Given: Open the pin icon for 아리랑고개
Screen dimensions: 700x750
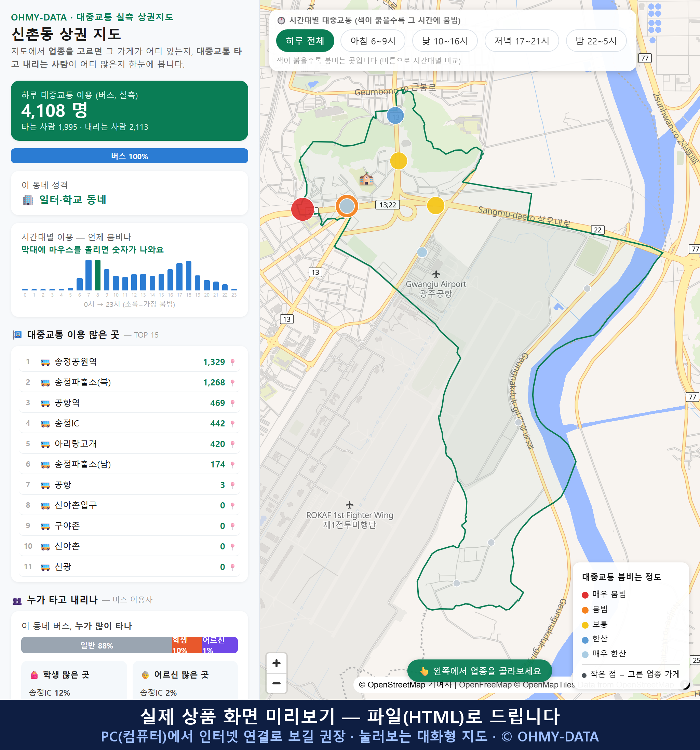Looking at the screenshot, I should coord(232,444).
